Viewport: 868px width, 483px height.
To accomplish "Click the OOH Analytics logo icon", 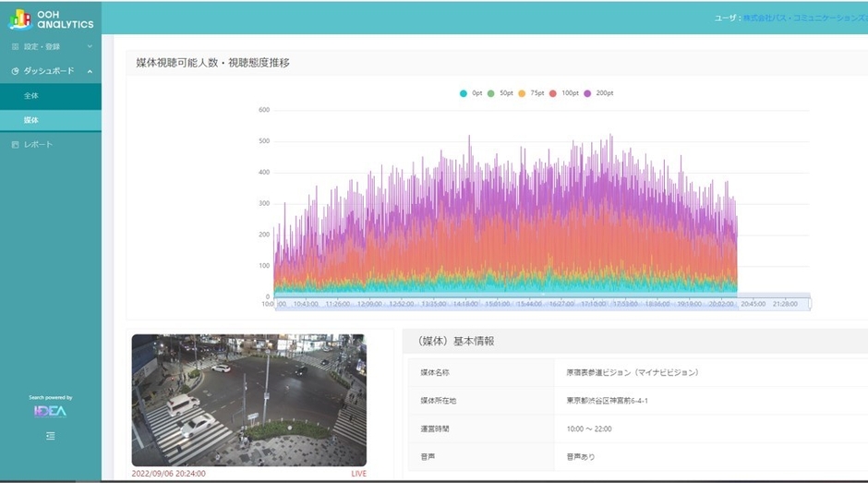I will 20,18.
